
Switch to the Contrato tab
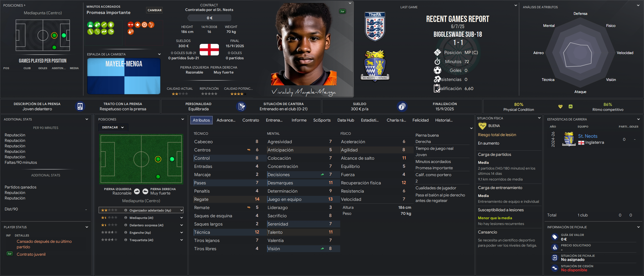tap(251, 120)
